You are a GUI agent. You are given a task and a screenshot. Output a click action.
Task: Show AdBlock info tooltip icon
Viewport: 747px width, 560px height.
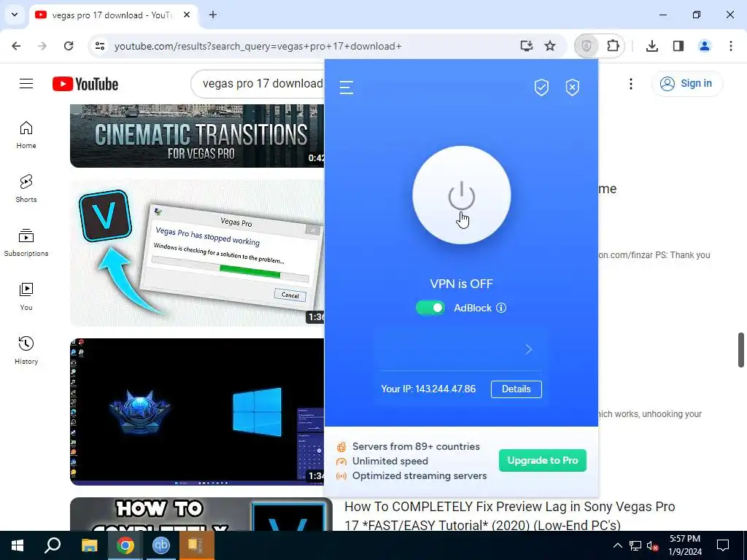click(x=501, y=308)
